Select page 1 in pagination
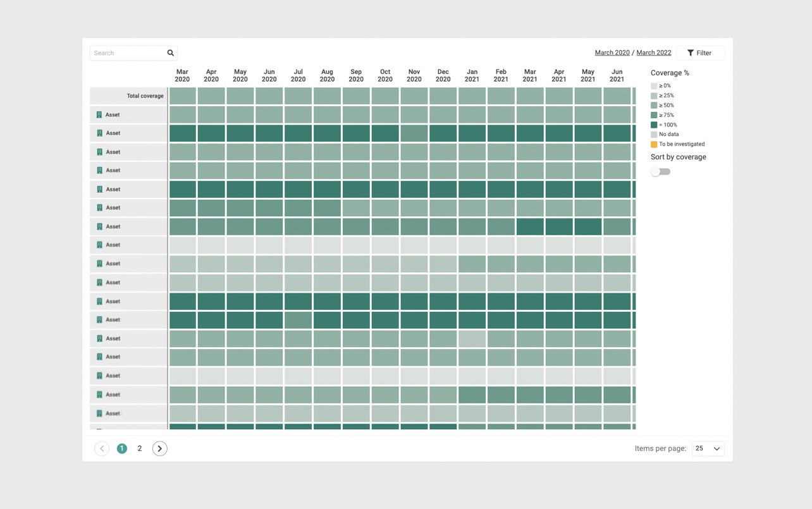The image size is (812, 509). tap(122, 448)
